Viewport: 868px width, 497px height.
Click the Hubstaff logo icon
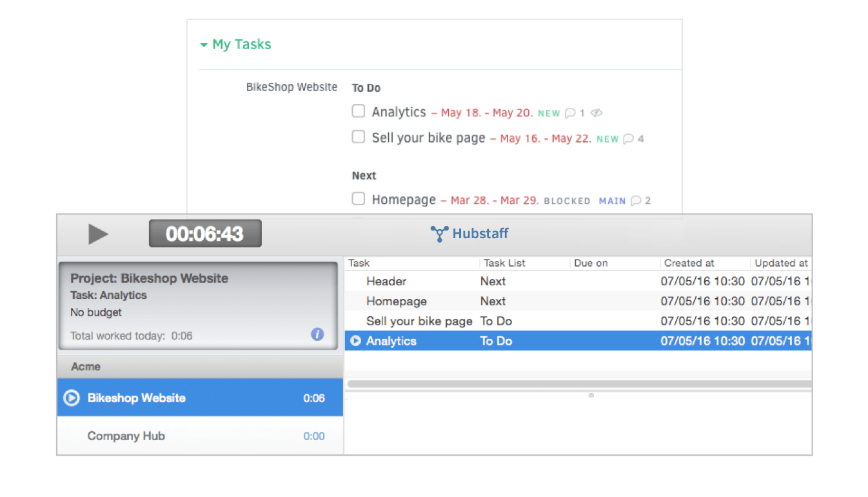439,234
